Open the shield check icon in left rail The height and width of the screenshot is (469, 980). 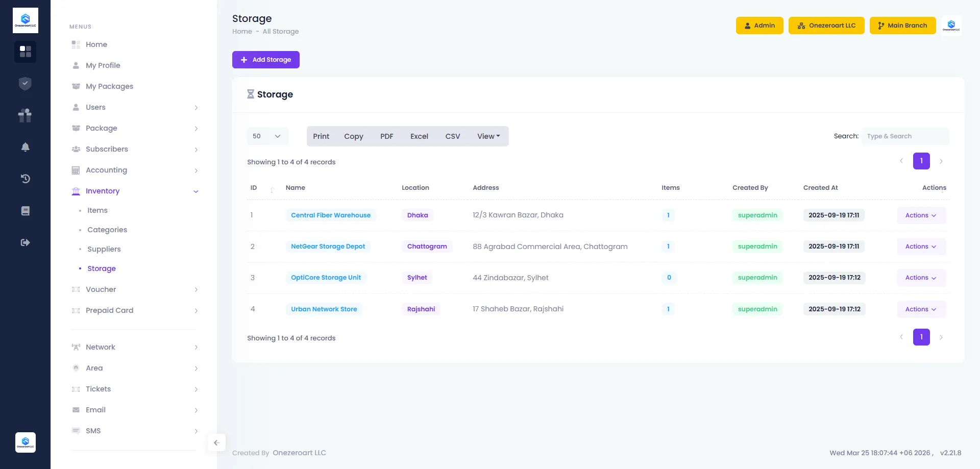click(x=25, y=84)
